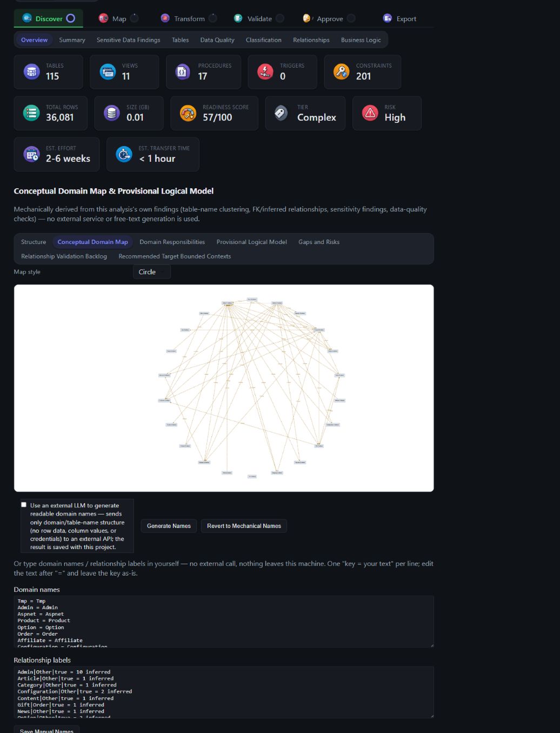Click the "Complex" tier value
The image size is (560, 733).
point(317,117)
